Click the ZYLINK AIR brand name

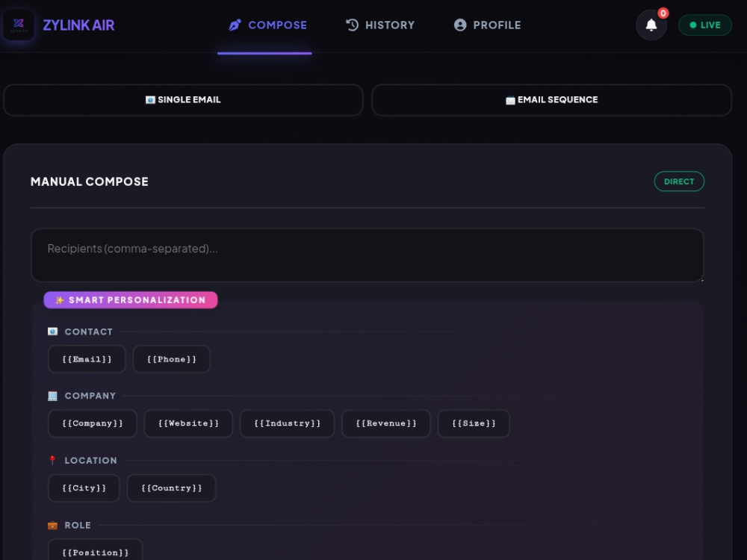click(78, 25)
